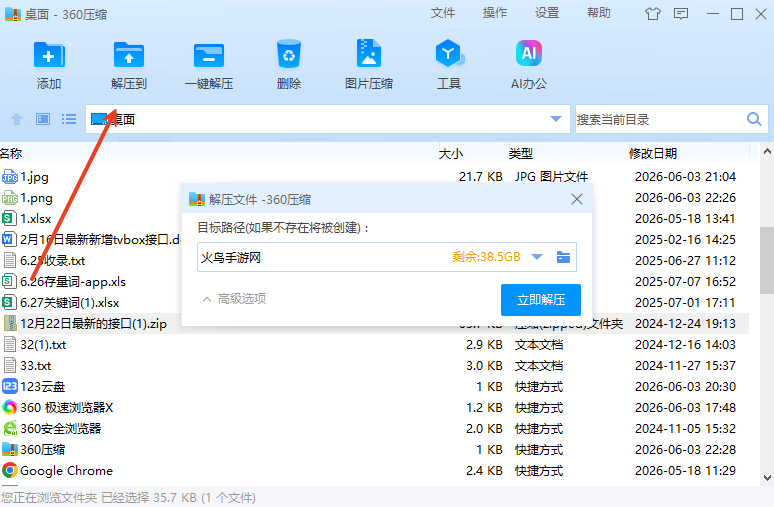Go up one folder with the up arrow
Viewport: 774px width, 507px height.
coord(17,119)
